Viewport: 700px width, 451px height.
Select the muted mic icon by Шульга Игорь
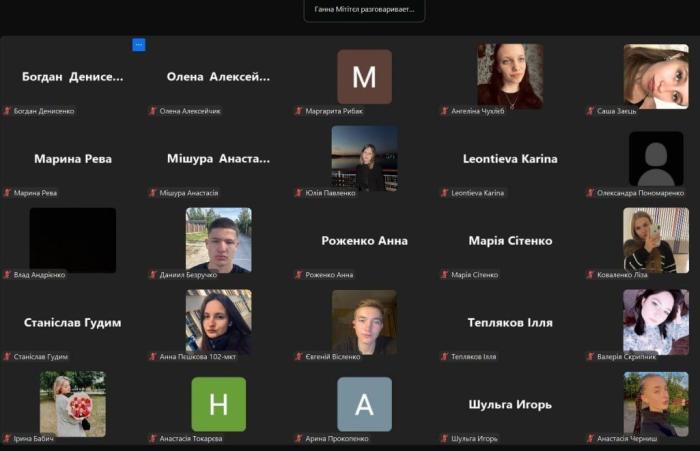[445, 438]
